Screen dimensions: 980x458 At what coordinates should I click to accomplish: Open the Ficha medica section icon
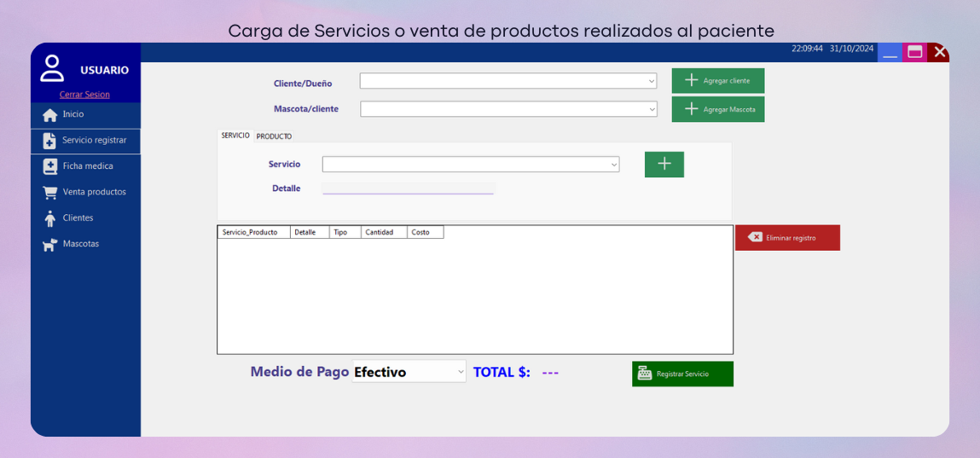(50, 167)
